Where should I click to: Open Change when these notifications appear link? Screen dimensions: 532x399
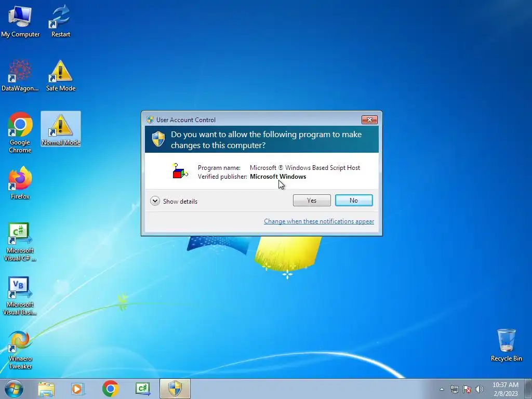(319, 221)
